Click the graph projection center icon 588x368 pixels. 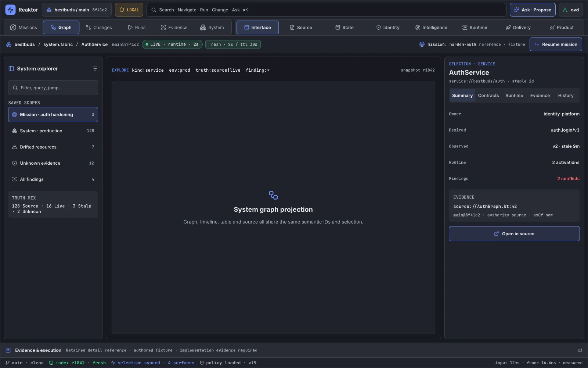pos(273,195)
